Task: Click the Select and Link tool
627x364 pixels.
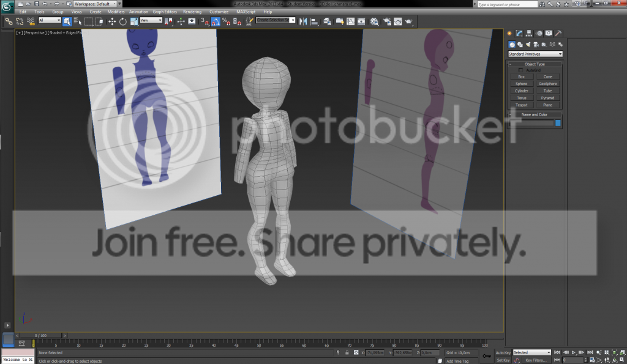Action: click(9, 21)
